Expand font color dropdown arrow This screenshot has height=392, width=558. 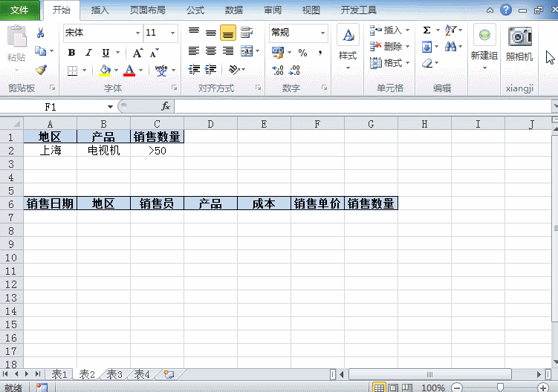pyautogui.click(x=141, y=71)
